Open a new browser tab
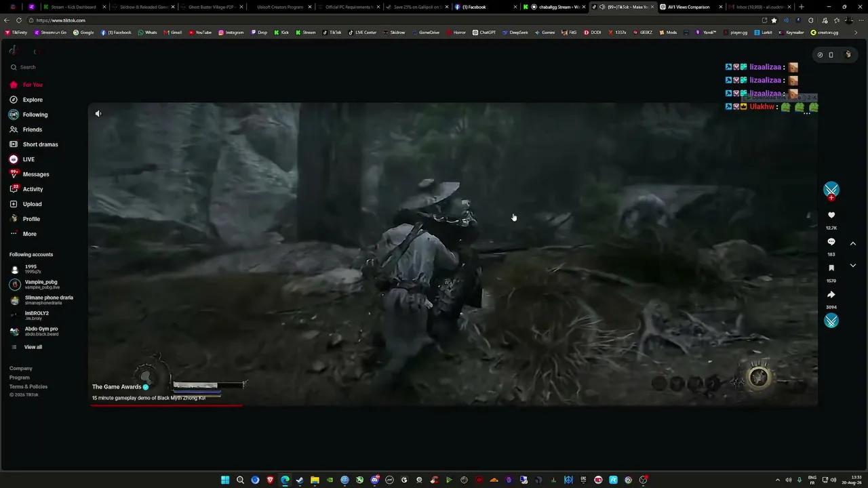This screenshot has width=868, height=488. pyautogui.click(x=800, y=7)
